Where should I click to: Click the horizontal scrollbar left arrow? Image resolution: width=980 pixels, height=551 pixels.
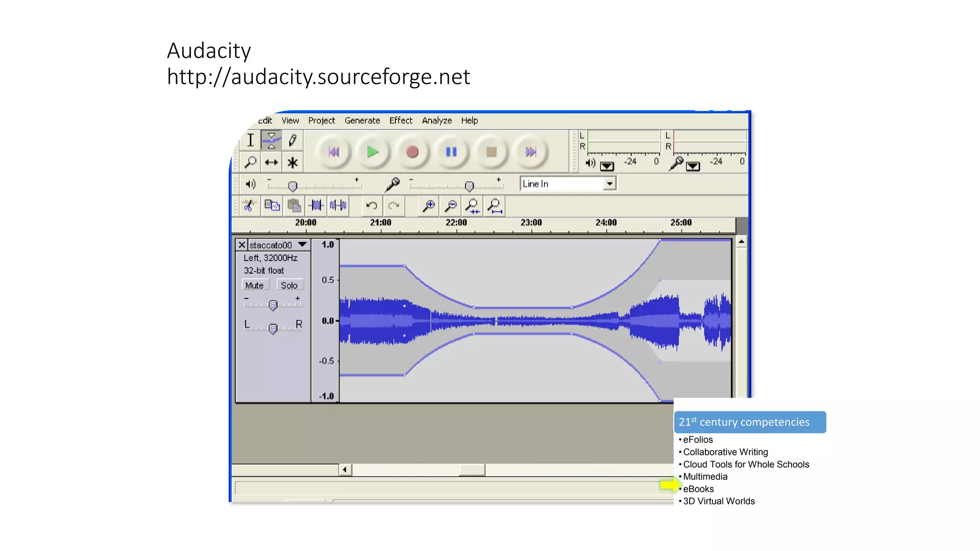click(x=345, y=470)
